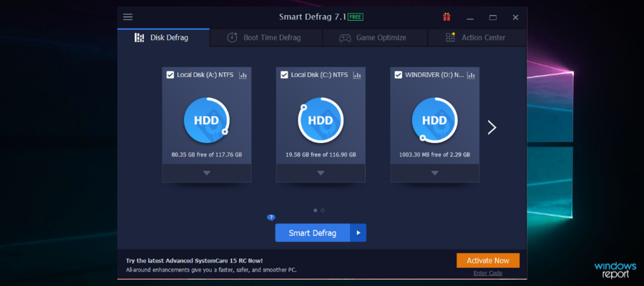Uncheck the Local Disk (C:) checkbox

pos(284,75)
